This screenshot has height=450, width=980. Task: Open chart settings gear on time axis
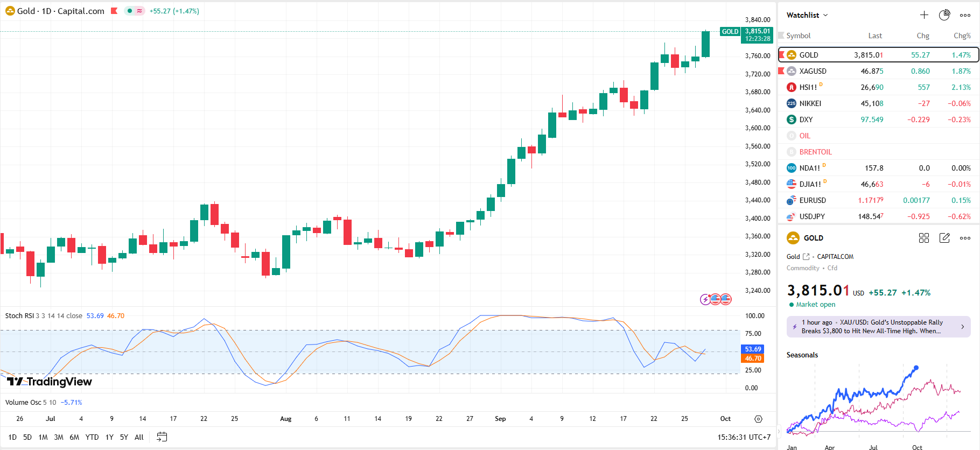pyautogui.click(x=758, y=419)
